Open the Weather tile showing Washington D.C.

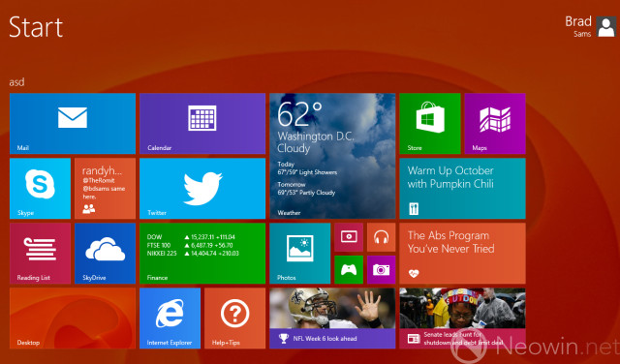[x=332, y=156]
